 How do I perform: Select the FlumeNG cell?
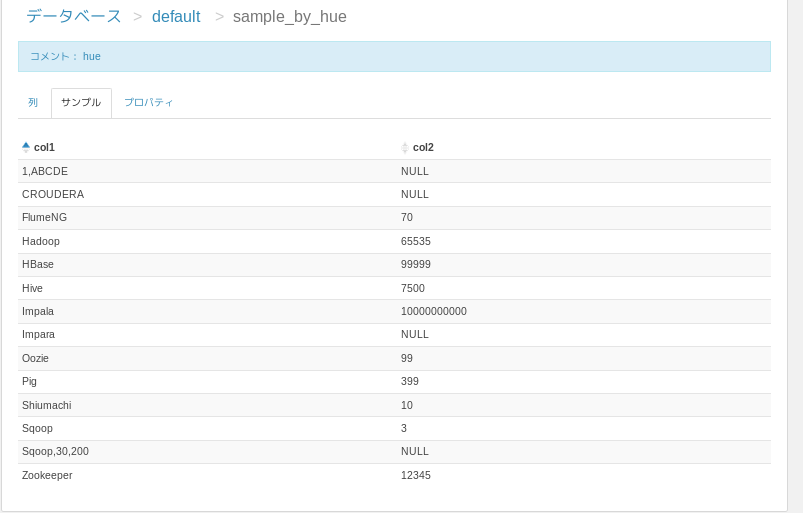coord(207,218)
